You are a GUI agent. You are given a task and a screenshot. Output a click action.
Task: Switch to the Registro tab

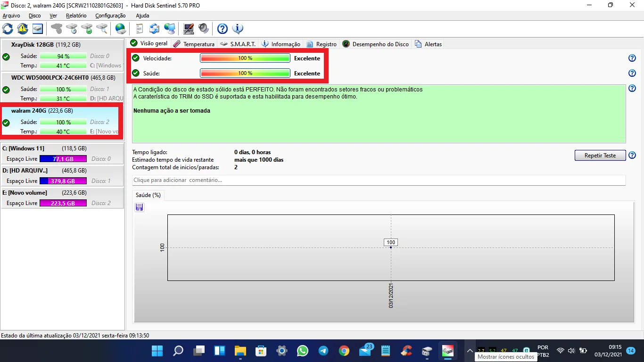pyautogui.click(x=322, y=44)
